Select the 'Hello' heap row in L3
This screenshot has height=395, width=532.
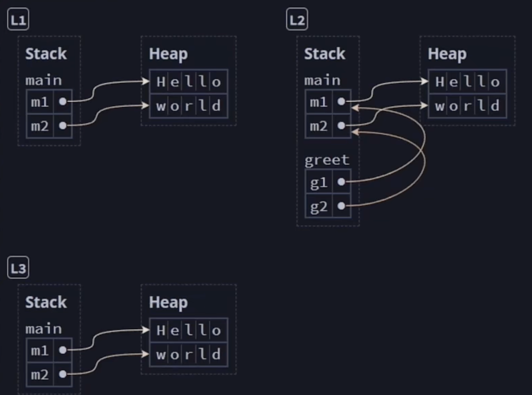click(x=188, y=330)
